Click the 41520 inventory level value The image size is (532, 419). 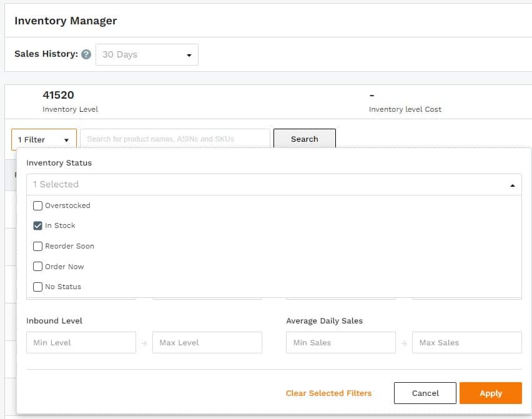pyautogui.click(x=58, y=95)
